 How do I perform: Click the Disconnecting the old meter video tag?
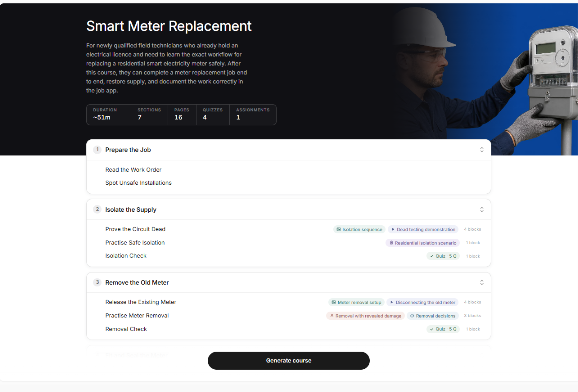(422, 302)
